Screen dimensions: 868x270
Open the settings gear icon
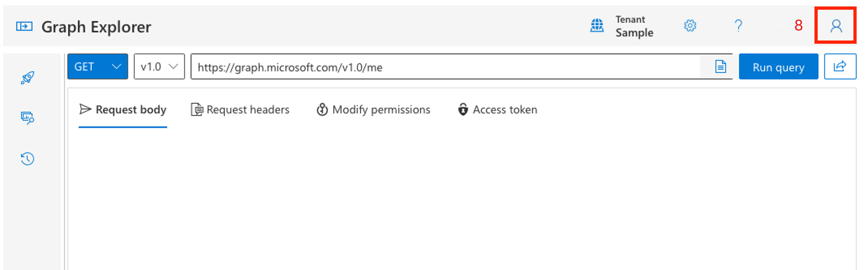point(690,25)
